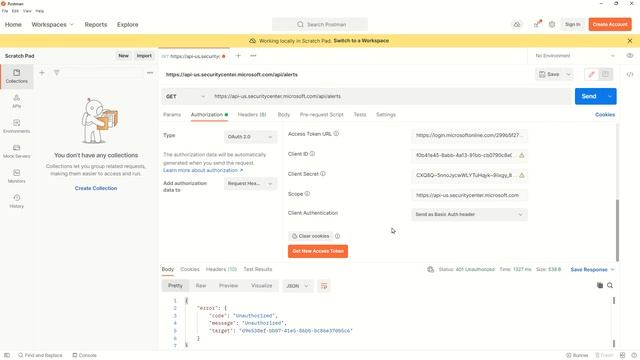
Task: Toggle response line wrap icon
Action: tap(324, 286)
